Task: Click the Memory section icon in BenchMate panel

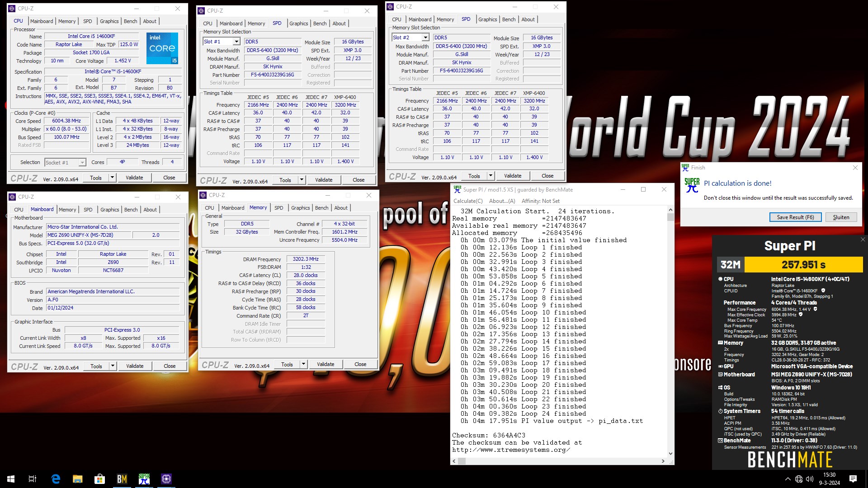Action: click(x=720, y=343)
